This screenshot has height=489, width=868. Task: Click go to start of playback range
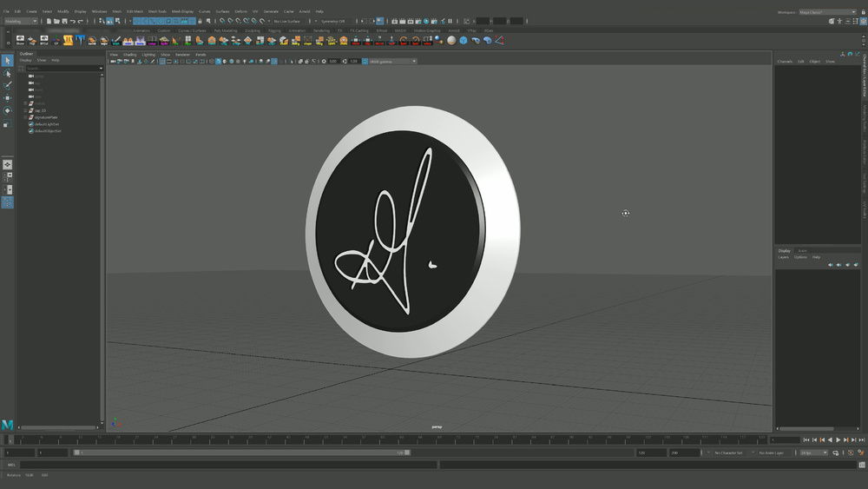pyautogui.click(x=806, y=439)
